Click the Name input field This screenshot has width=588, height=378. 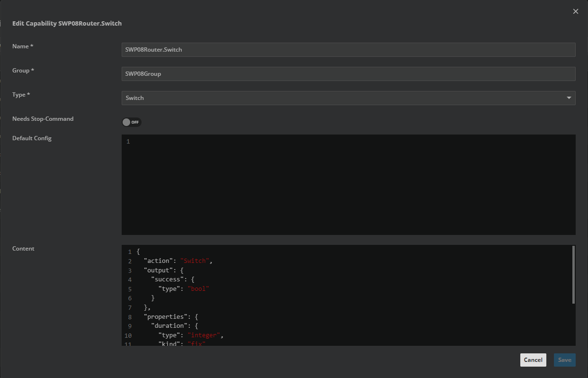click(x=348, y=50)
